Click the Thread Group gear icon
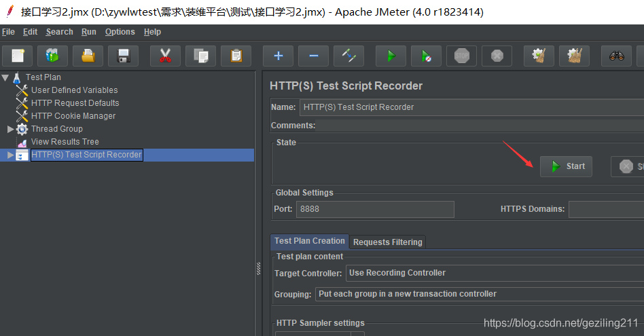 point(22,129)
